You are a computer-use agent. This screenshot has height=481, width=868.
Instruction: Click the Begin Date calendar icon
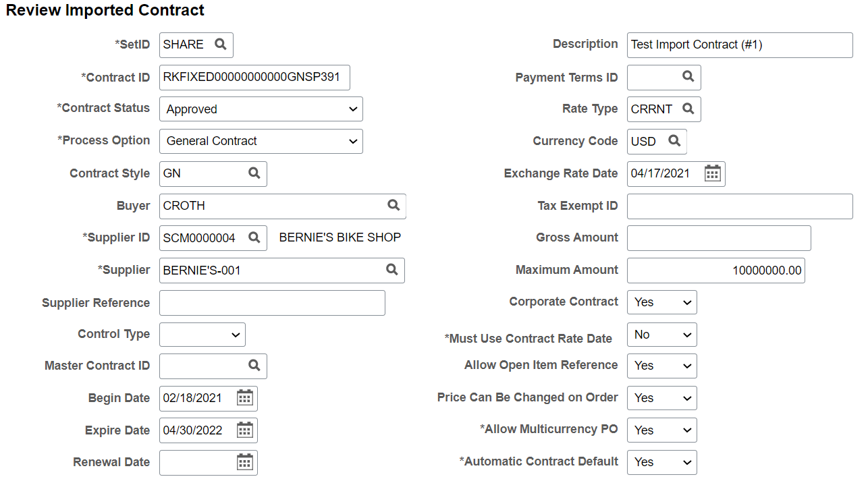pyautogui.click(x=244, y=398)
